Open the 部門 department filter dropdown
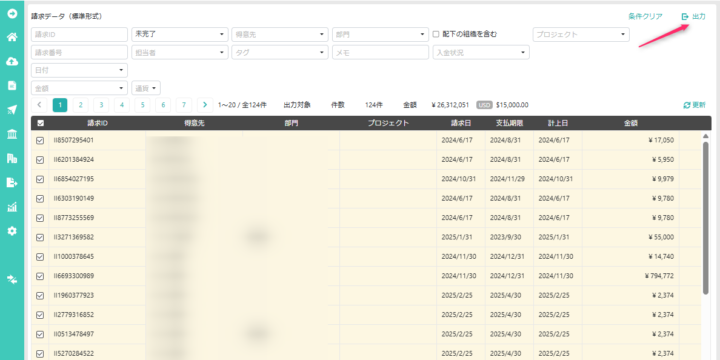 380,34
